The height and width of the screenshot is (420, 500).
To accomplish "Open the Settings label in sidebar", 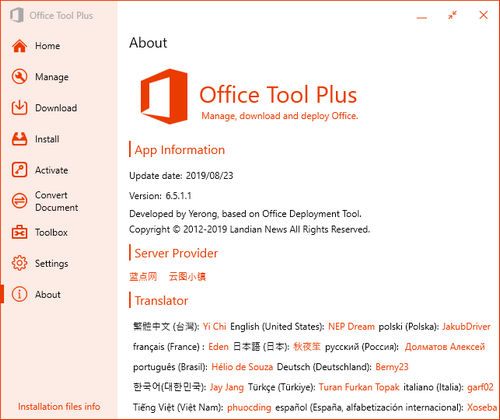I will (52, 264).
